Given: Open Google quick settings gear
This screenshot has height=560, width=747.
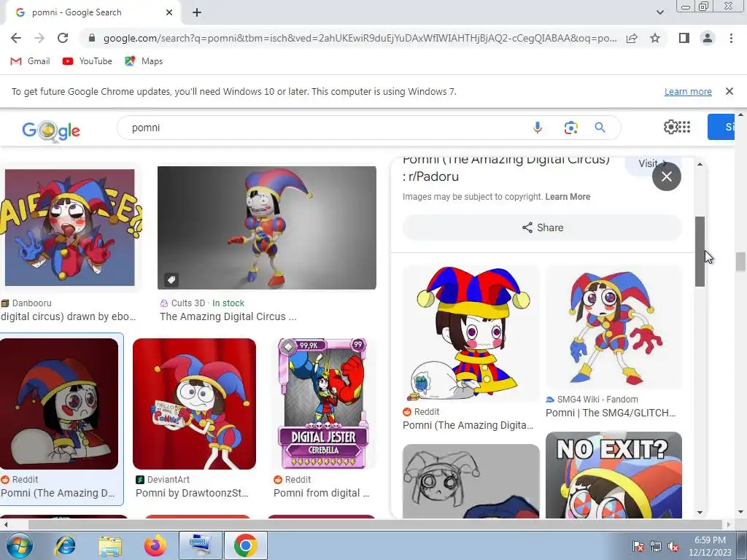Looking at the screenshot, I should point(670,127).
